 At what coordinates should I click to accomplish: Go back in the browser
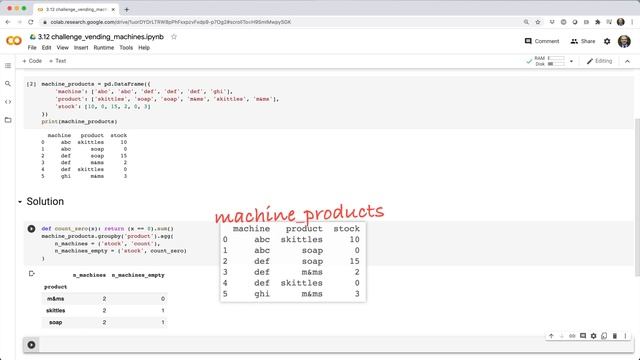pyautogui.click(x=8, y=22)
